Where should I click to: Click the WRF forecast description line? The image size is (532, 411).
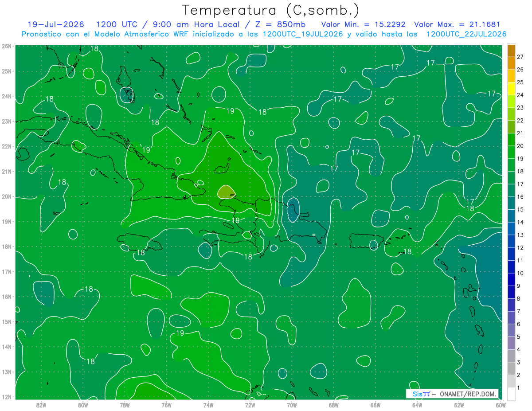pyautogui.click(x=264, y=34)
